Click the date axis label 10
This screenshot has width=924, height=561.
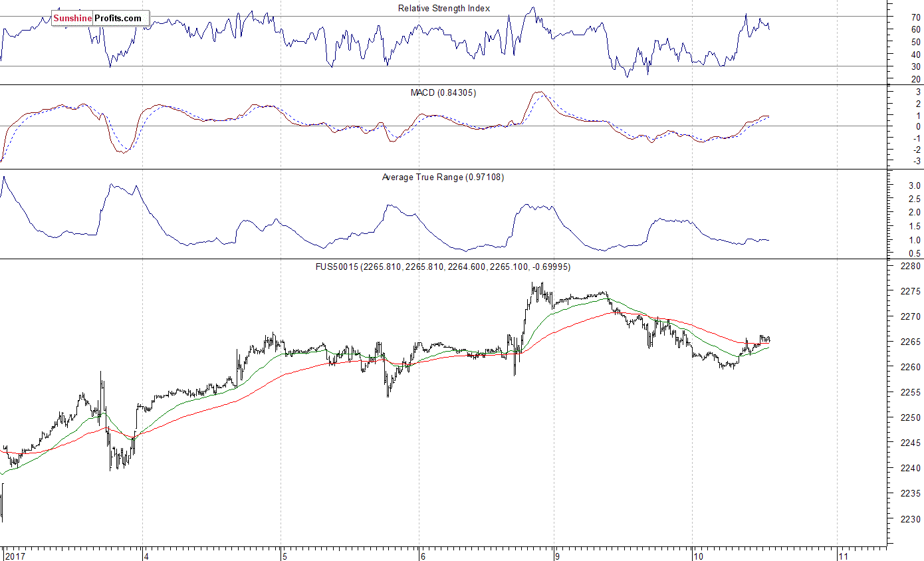coord(698,555)
